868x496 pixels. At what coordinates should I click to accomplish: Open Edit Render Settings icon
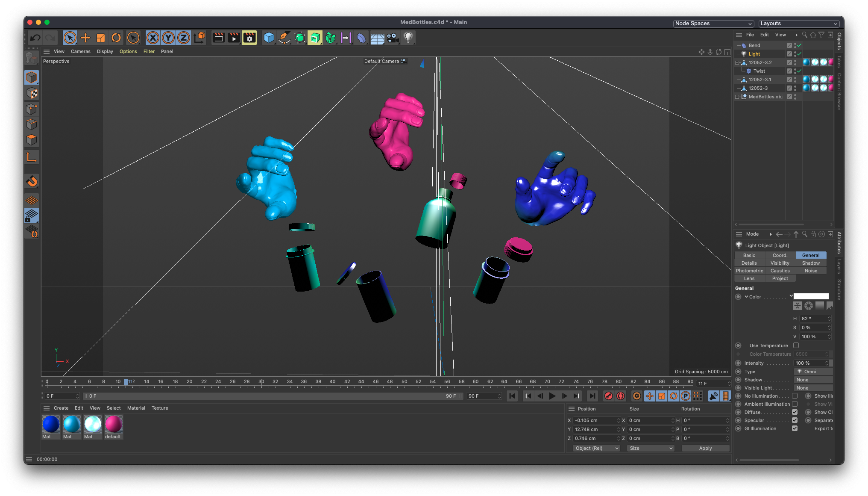click(x=249, y=38)
